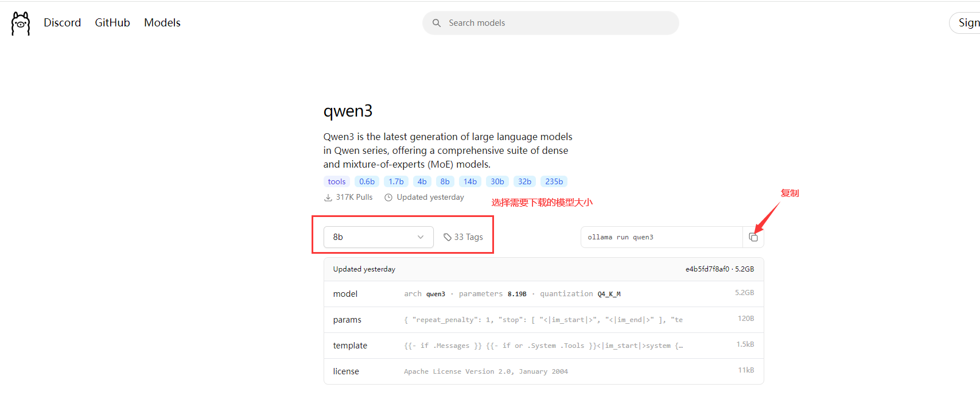Select the 30b size tag
The width and height of the screenshot is (980, 403).
point(497,181)
